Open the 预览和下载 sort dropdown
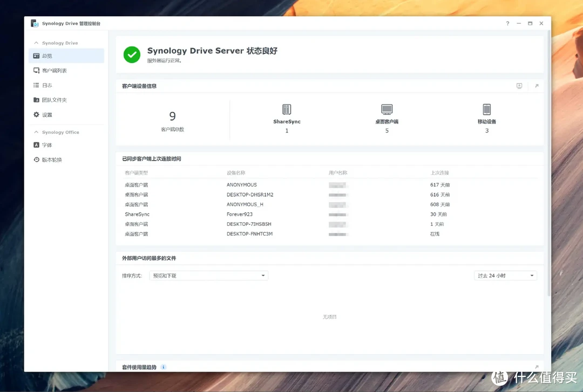The image size is (583, 392). [x=208, y=276]
